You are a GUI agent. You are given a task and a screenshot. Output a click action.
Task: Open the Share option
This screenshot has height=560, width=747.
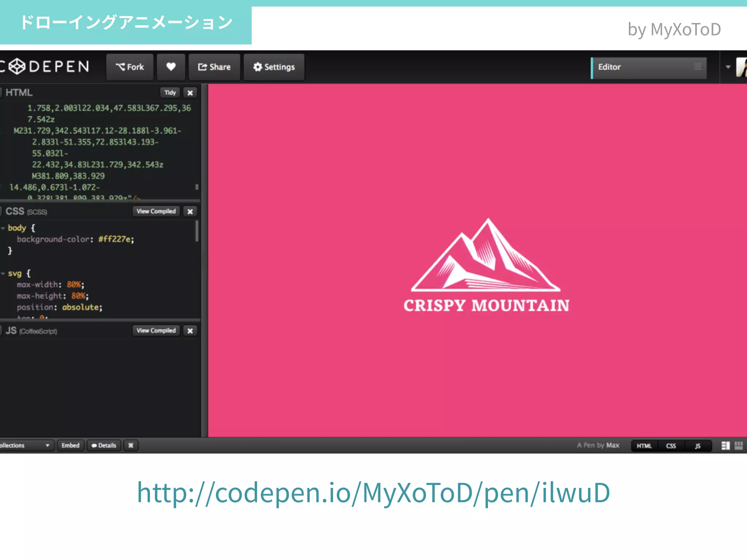coord(214,67)
